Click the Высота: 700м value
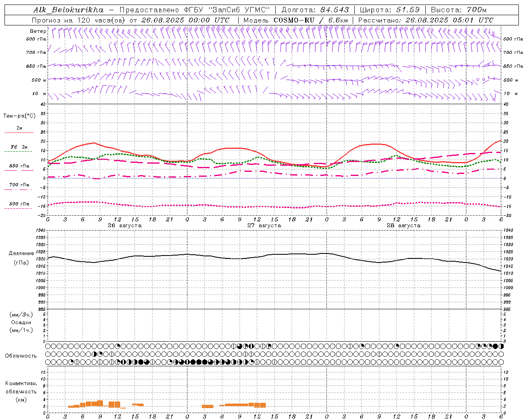Image resolution: width=525 pixels, height=420 pixels. point(459,10)
